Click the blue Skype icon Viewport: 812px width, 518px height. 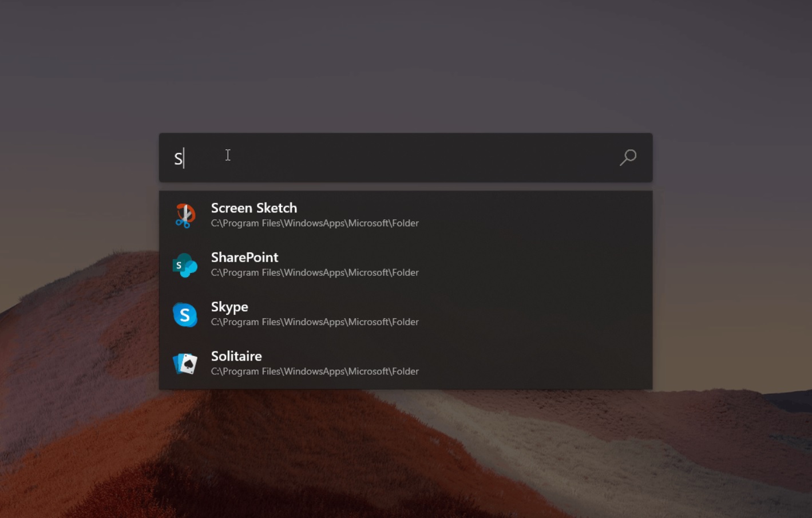pyautogui.click(x=185, y=315)
